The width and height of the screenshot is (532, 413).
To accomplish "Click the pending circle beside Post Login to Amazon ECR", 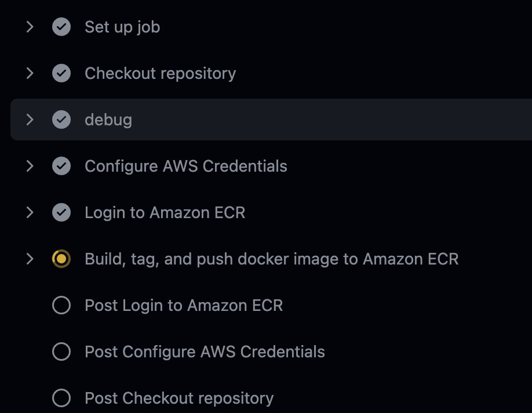I will tap(61, 305).
